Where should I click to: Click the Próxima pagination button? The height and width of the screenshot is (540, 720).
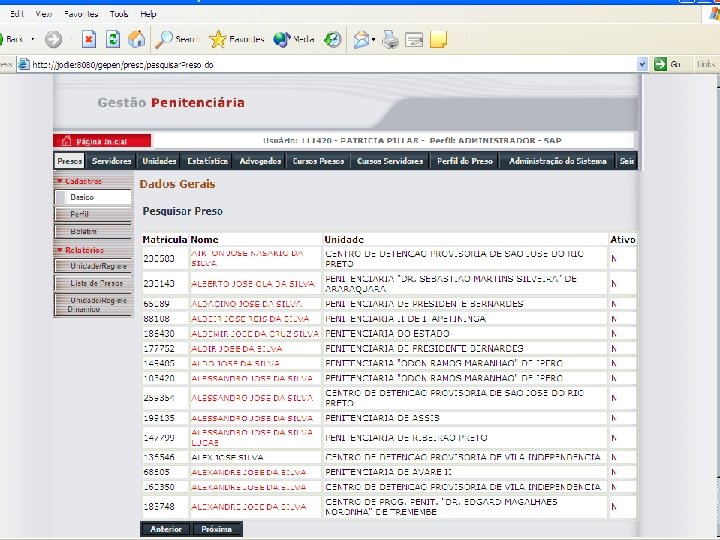[x=217, y=529]
